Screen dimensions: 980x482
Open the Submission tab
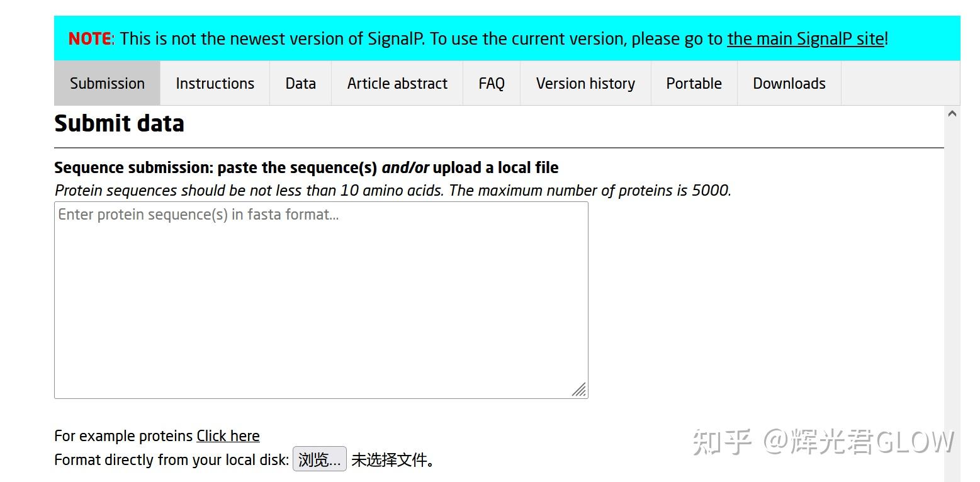[107, 84]
